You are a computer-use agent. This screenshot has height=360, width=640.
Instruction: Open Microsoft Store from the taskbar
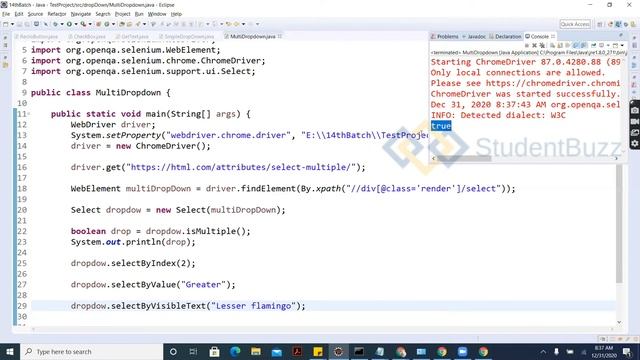tap(214, 351)
